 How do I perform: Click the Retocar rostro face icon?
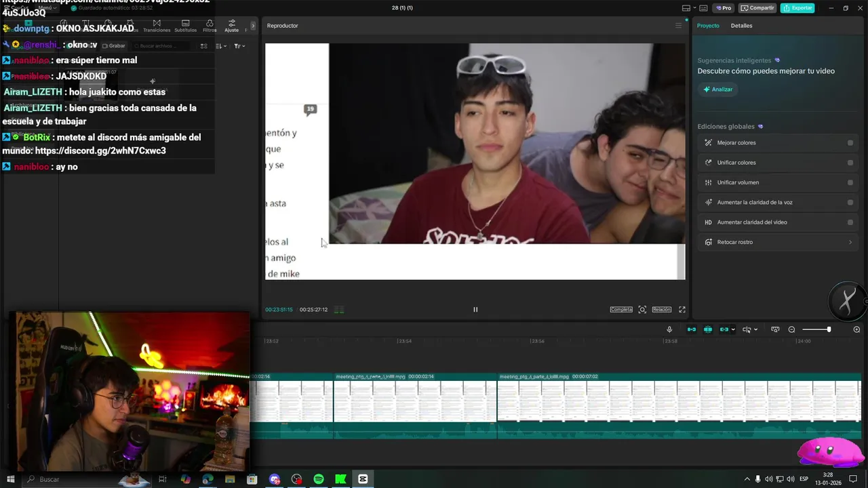pyautogui.click(x=708, y=242)
